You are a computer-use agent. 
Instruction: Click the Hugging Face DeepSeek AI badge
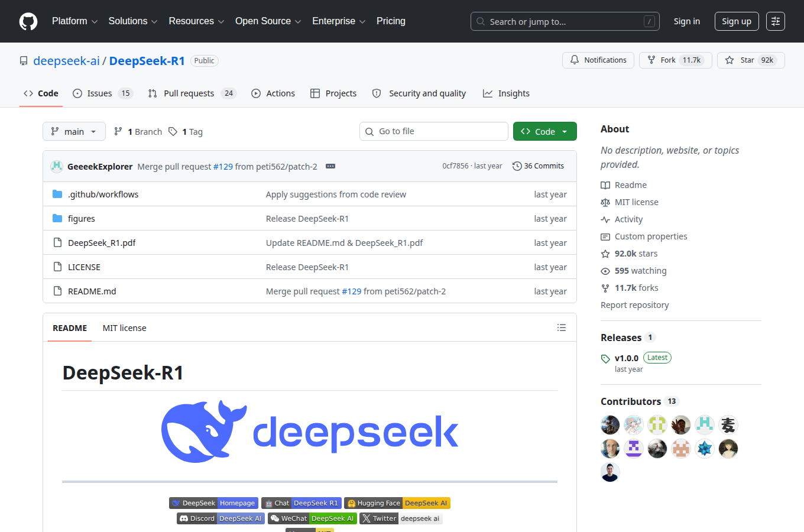(397, 503)
